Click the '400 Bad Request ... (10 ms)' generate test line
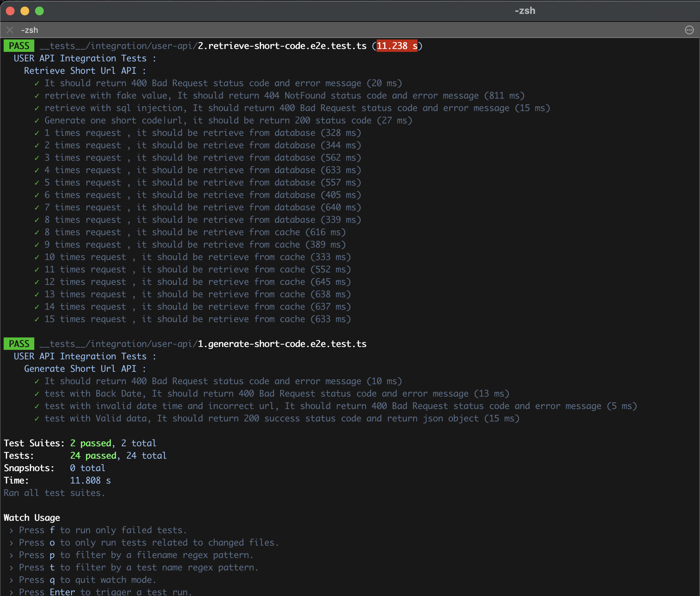This screenshot has width=700, height=596. 218,381
